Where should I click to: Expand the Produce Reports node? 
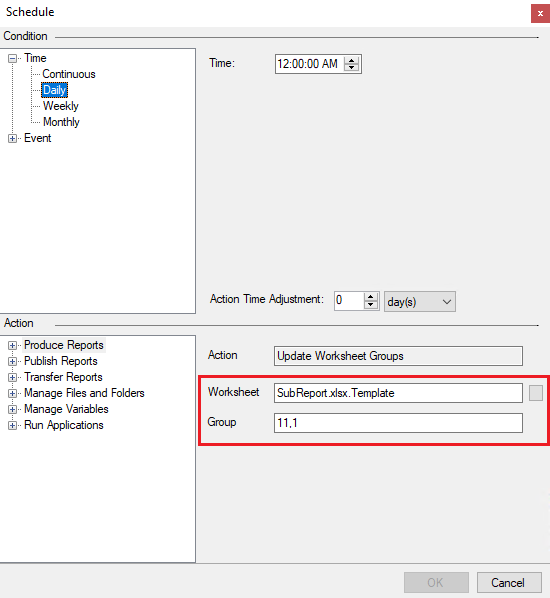pyautogui.click(x=13, y=346)
